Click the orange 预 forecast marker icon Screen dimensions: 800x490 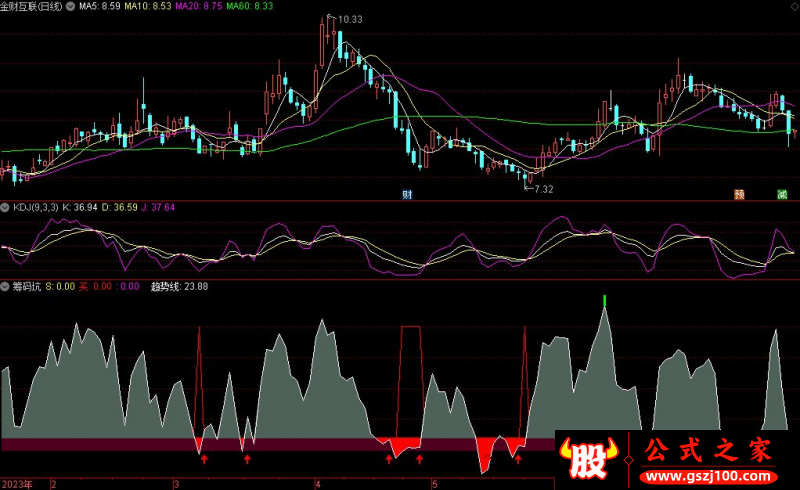(x=739, y=194)
